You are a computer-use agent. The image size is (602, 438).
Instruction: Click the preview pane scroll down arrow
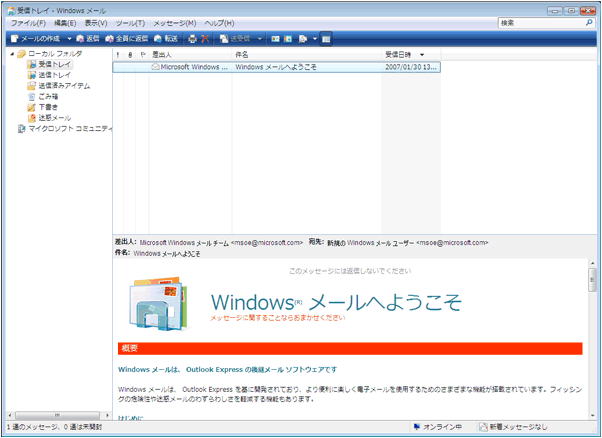[592, 416]
